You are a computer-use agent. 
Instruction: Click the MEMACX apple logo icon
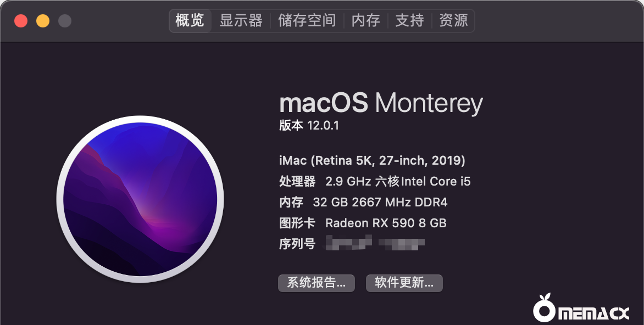pyautogui.click(x=544, y=310)
